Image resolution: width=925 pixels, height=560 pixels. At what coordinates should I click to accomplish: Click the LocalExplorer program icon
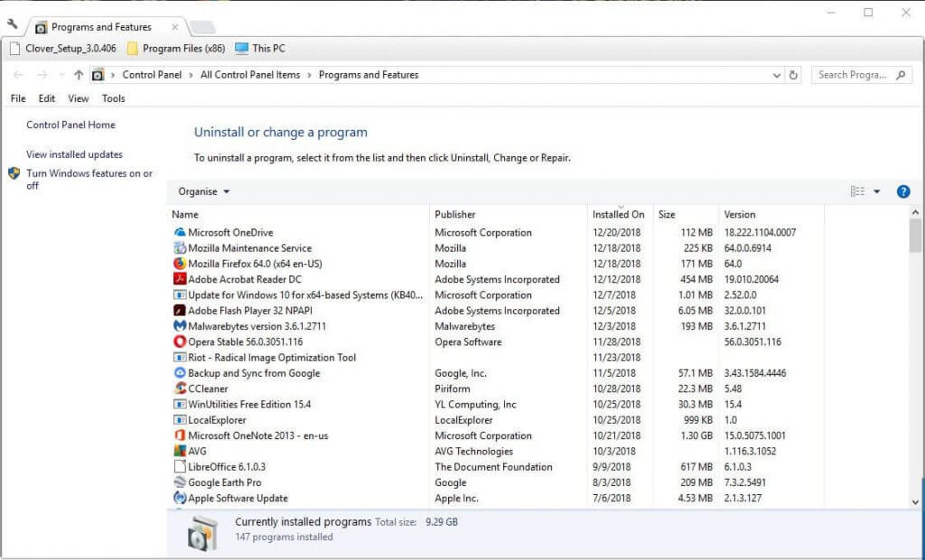click(x=180, y=420)
